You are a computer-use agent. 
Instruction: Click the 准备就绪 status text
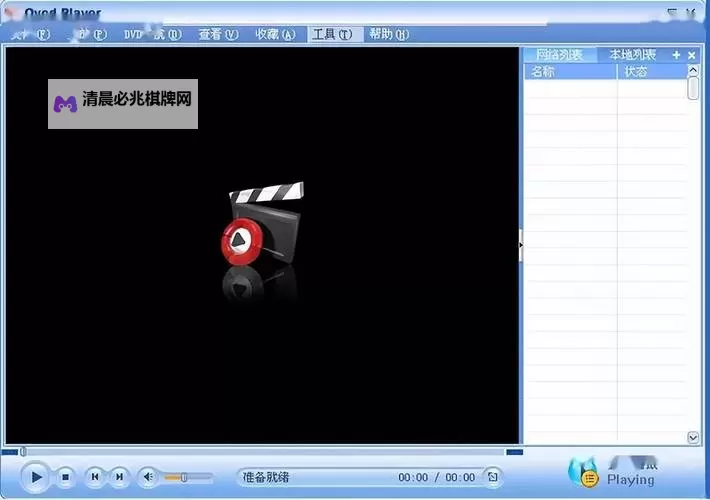point(266,477)
